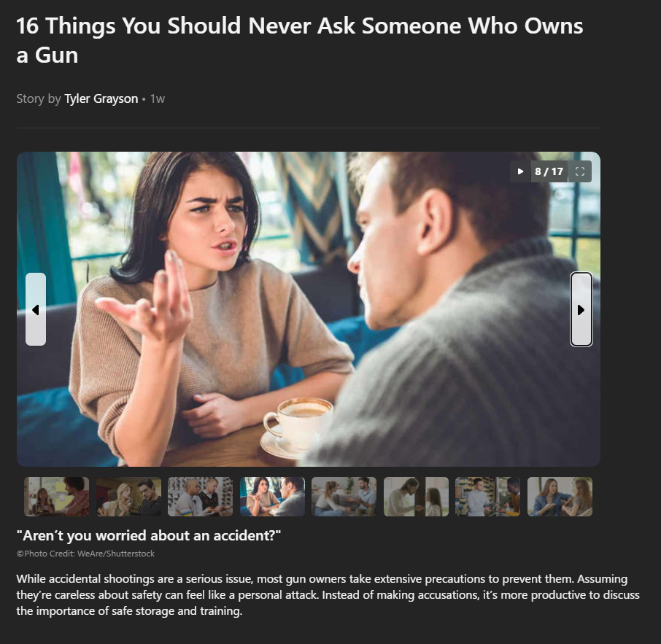
Task: Click the article headline text
Action: (299, 40)
